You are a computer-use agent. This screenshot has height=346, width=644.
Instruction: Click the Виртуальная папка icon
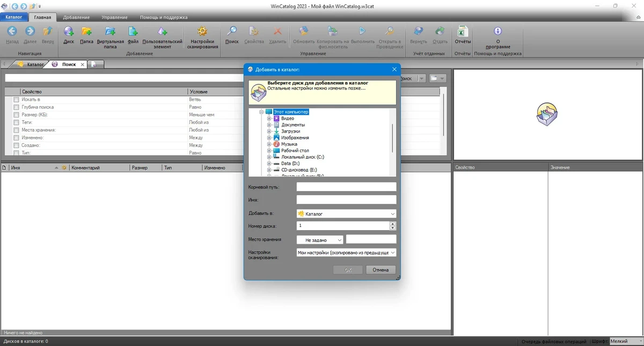click(x=111, y=31)
